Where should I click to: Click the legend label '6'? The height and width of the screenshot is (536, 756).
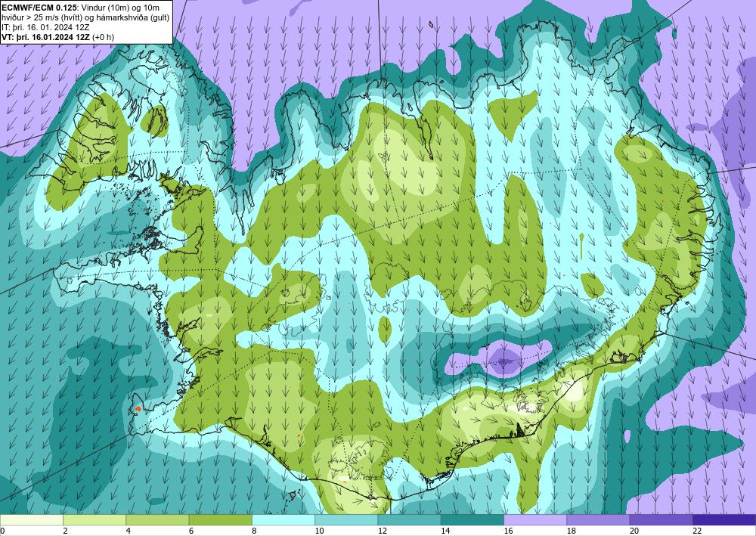191,531
